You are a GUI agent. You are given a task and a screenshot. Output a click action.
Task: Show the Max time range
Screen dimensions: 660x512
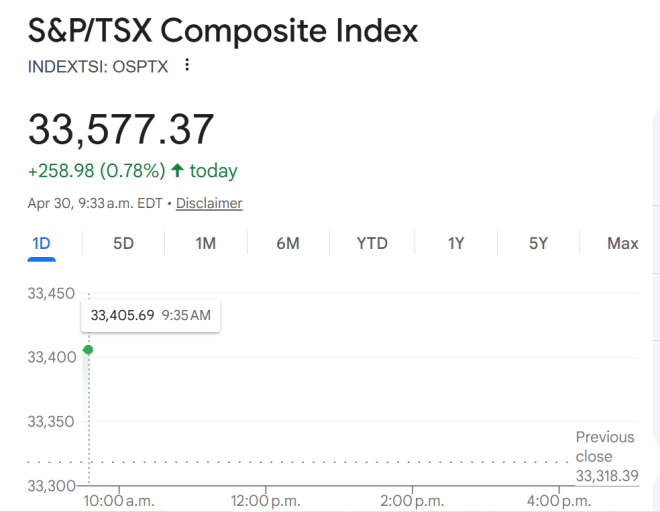pyautogui.click(x=622, y=243)
